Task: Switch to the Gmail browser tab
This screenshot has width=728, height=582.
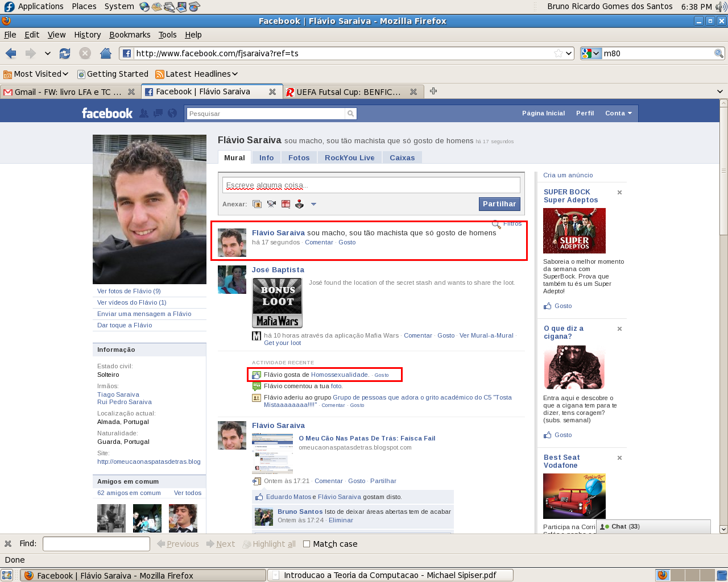Action: [x=69, y=92]
